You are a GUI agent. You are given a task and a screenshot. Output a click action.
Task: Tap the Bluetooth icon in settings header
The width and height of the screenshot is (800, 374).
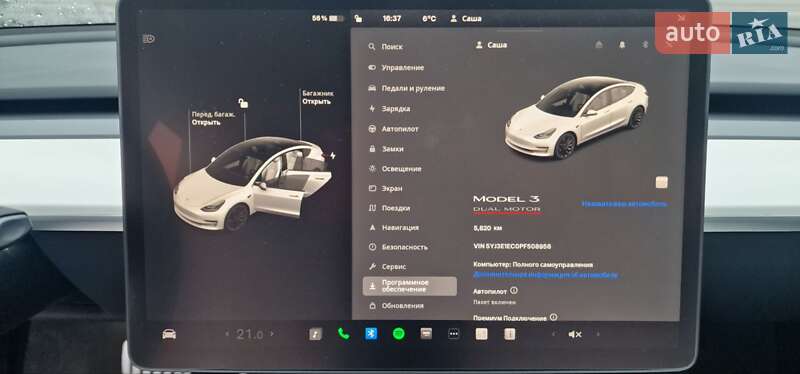(x=645, y=45)
